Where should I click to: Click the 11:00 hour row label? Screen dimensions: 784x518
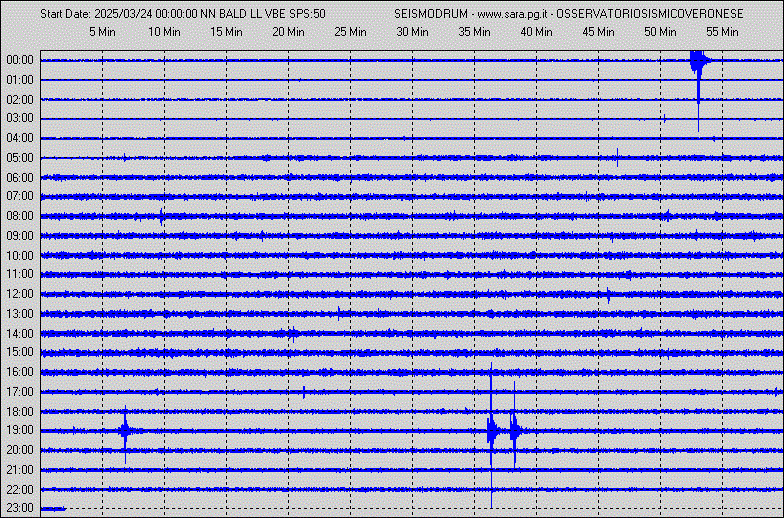pyautogui.click(x=20, y=274)
